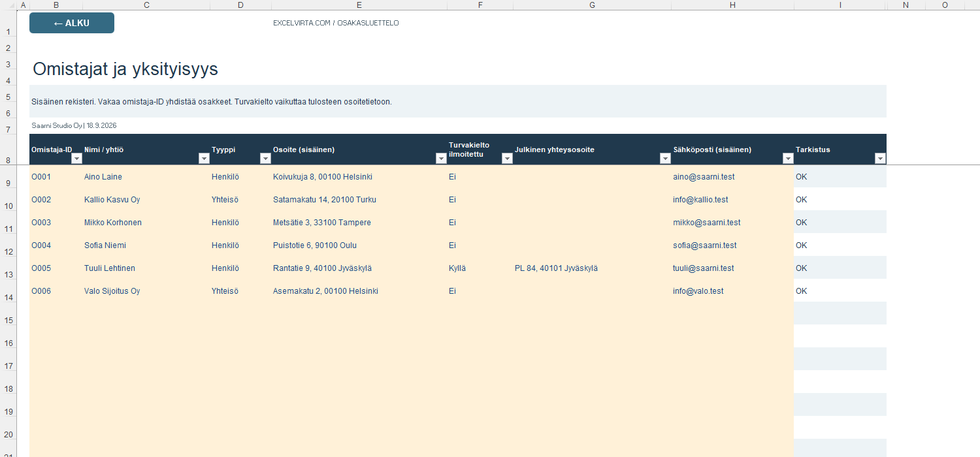980x457 pixels.
Task: Click email info@valo.test
Action: pyautogui.click(x=733, y=291)
